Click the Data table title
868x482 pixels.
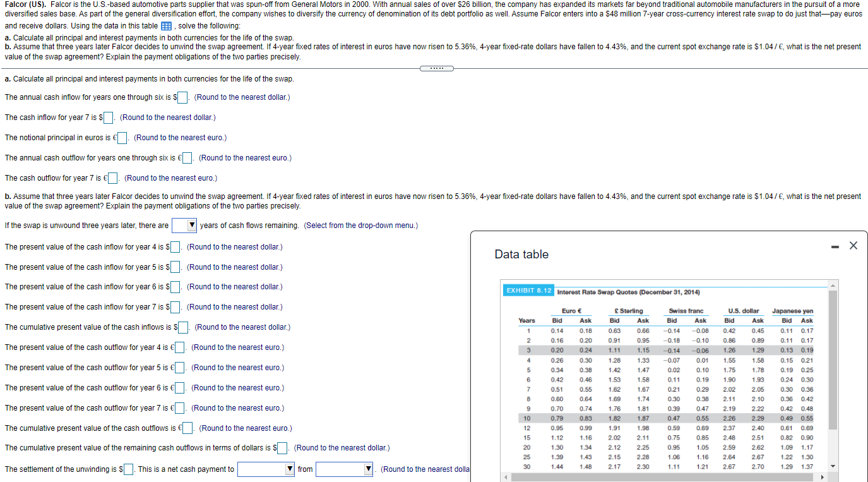(x=521, y=255)
